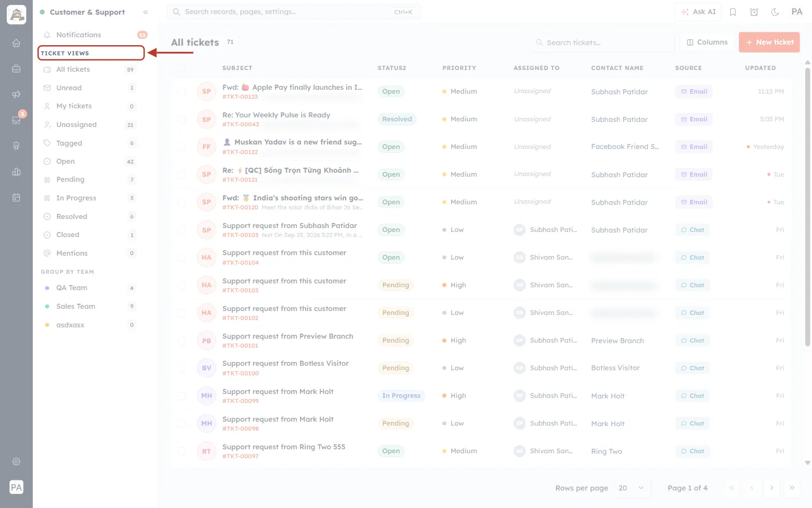Select the Open ticket view
The image size is (812, 508).
90,161
